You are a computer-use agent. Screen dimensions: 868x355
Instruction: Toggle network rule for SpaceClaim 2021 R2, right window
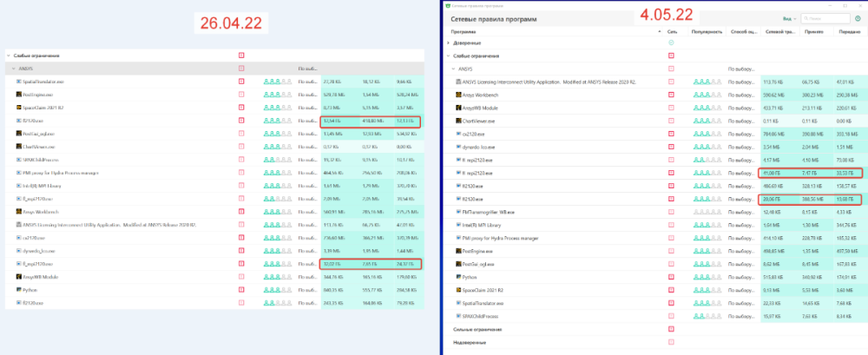(672, 290)
